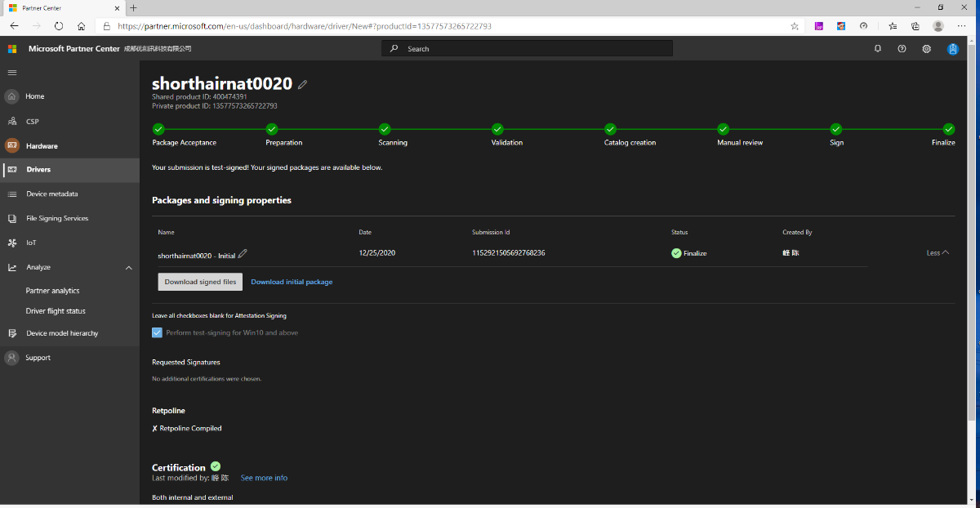The image size is (980, 508).
Task: Edit product name pencil icon
Action: click(x=303, y=84)
